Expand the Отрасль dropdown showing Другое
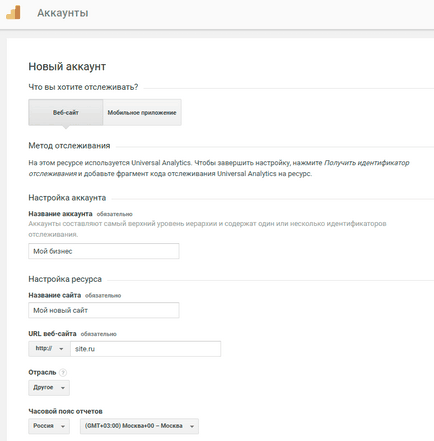This screenshot has width=434, height=441. pyautogui.click(x=49, y=388)
